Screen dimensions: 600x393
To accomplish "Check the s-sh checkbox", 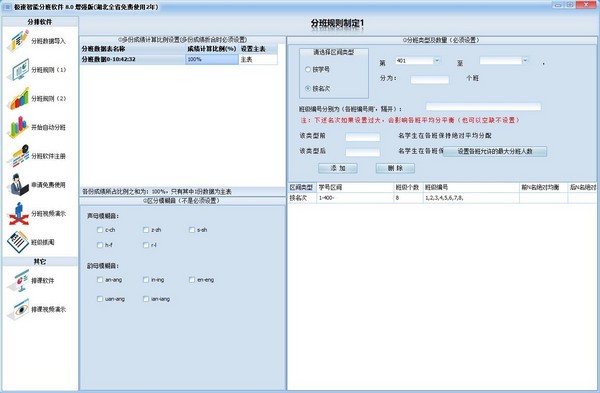I will pos(192,230).
